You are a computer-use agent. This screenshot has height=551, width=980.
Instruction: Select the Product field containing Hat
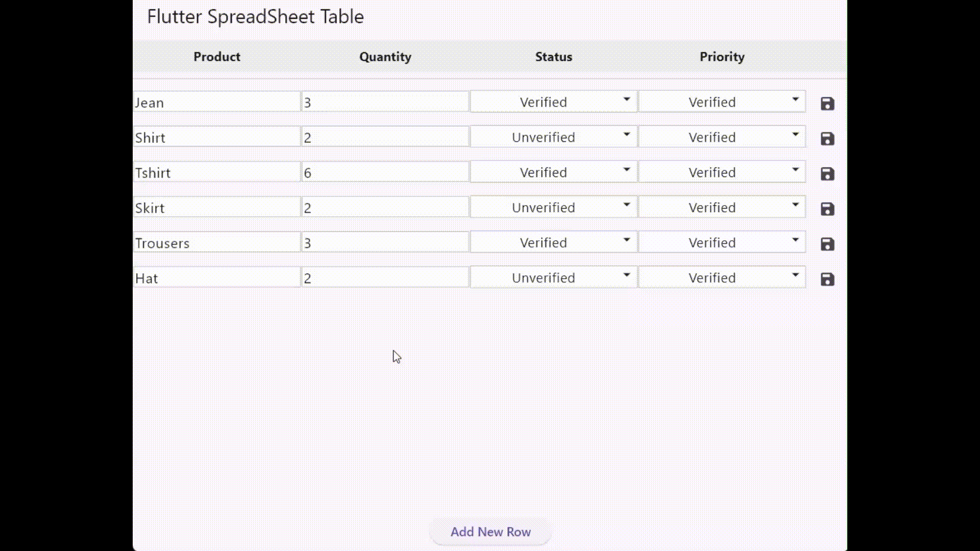coord(216,278)
